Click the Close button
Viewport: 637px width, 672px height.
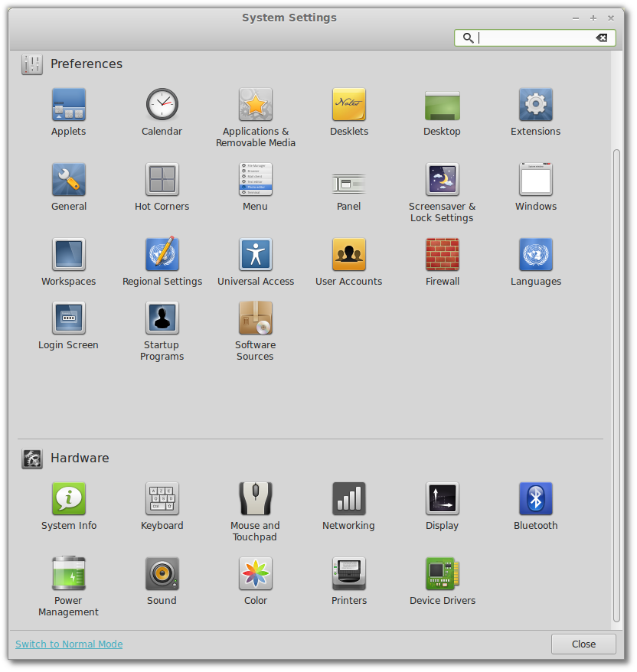(x=583, y=644)
